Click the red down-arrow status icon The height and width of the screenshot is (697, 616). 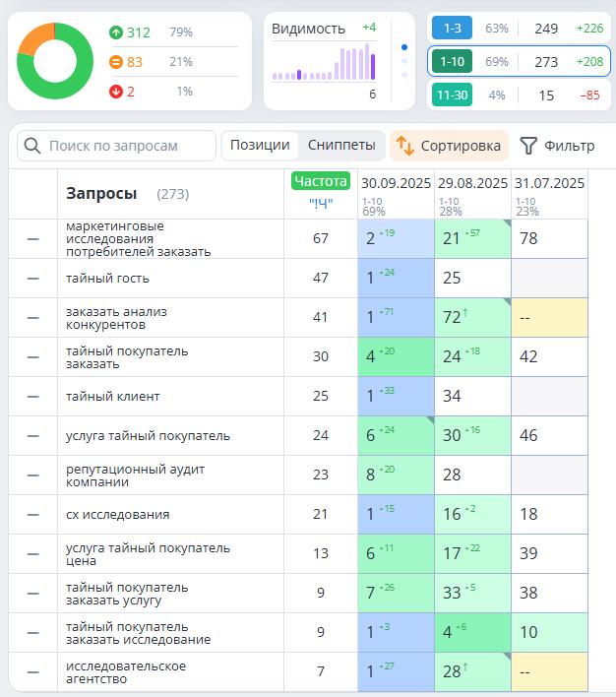point(115,92)
